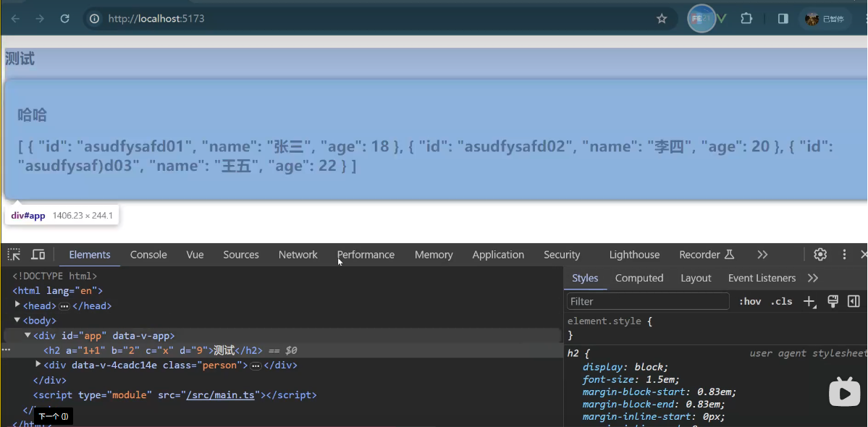Reload the localhost page
The image size is (868, 427).
[x=64, y=19]
